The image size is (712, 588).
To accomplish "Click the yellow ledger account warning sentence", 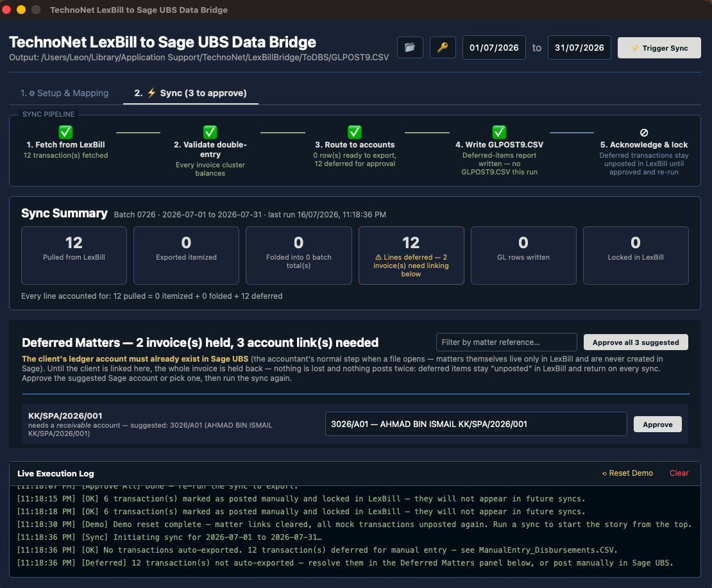I will click(x=135, y=358).
